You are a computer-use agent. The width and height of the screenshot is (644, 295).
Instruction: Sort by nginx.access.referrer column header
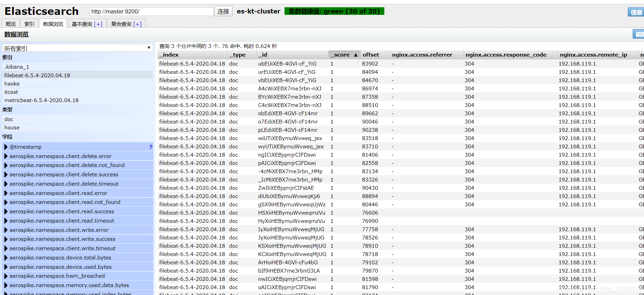click(x=426, y=55)
